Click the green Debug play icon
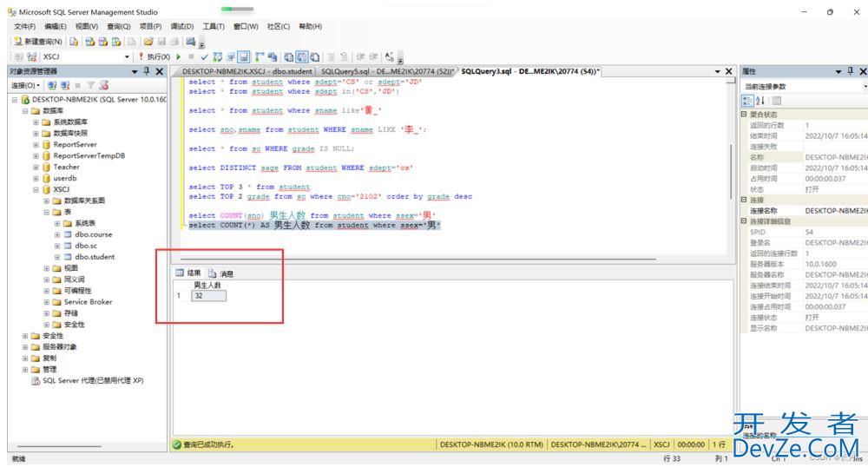 tap(178, 56)
